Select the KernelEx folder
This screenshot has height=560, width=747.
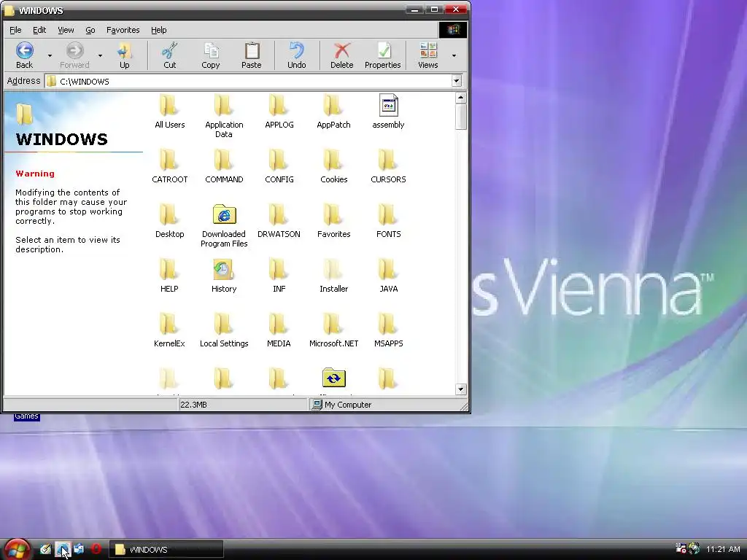click(x=169, y=331)
